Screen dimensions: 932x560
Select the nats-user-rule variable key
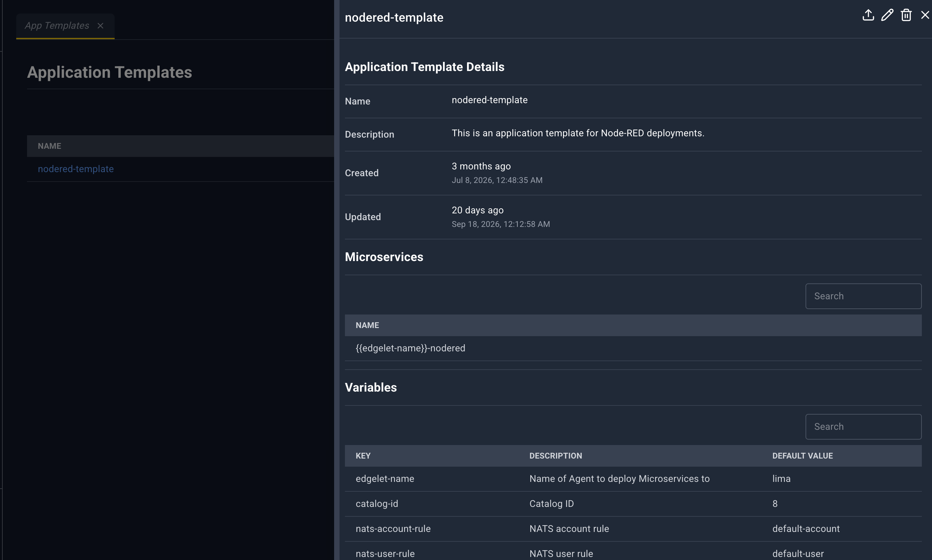[385, 554]
